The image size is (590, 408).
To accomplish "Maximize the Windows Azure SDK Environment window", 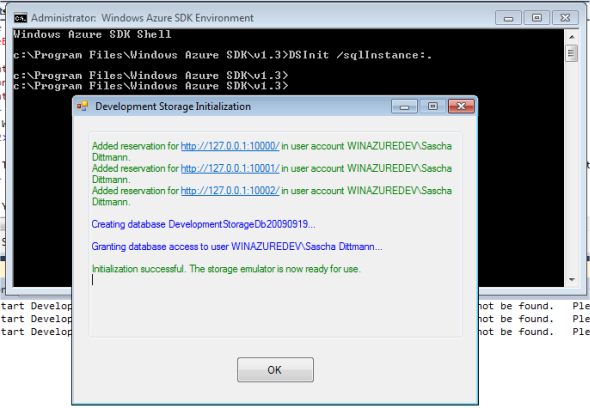I will coord(537,18).
